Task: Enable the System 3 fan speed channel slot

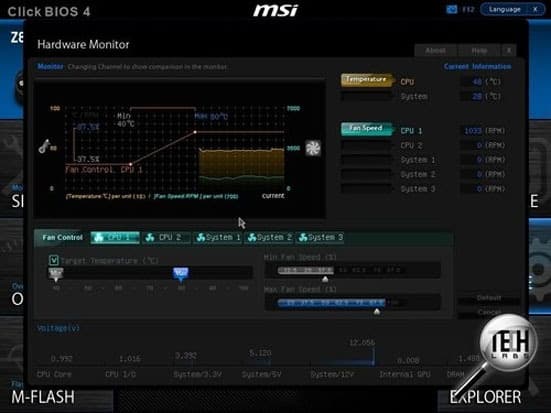Action: (366, 188)
